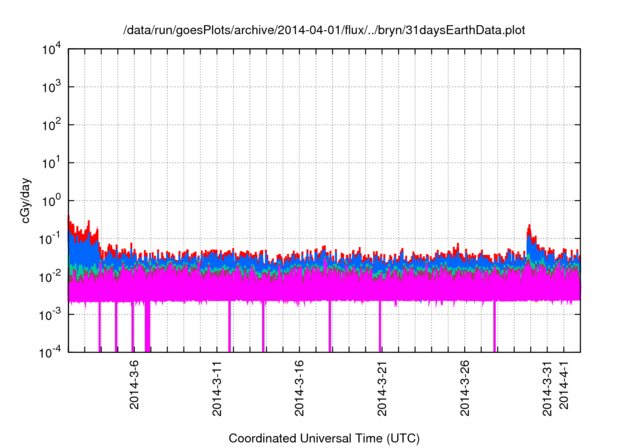Click the plot title file path text
640x448 pixels.
point(323,32)
